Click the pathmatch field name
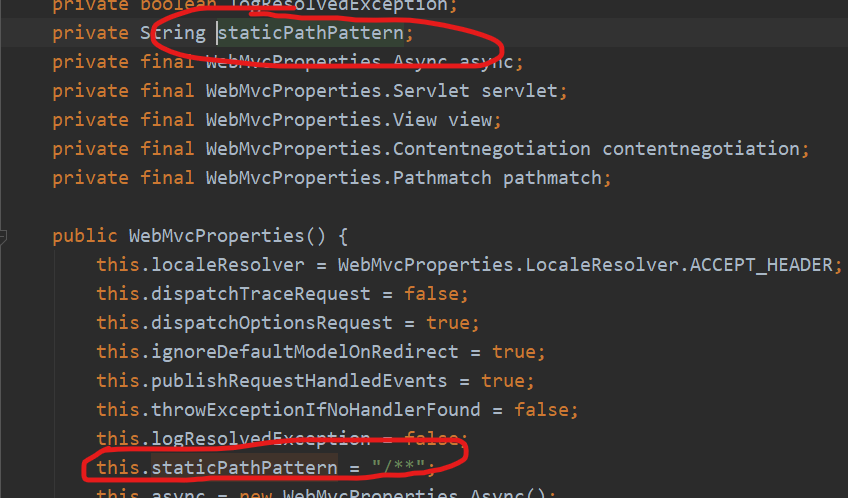Image resolution: width=848 pixels, height=498 pixels. click(x=552, y=178)
